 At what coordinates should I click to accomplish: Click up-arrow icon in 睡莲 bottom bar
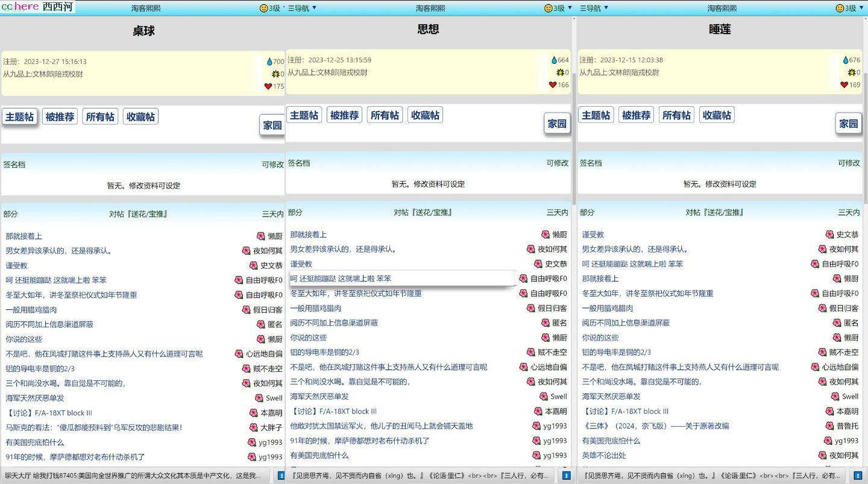point(858,476)
